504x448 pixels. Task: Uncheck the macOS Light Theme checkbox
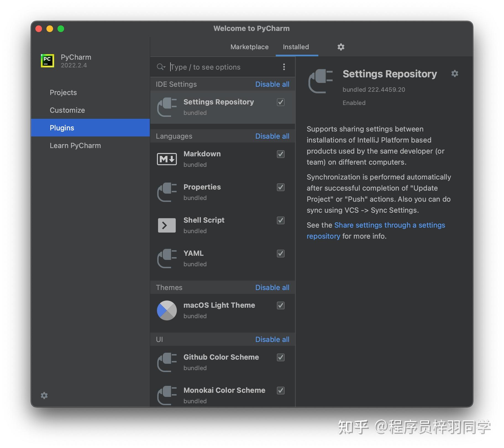point(281,305)
